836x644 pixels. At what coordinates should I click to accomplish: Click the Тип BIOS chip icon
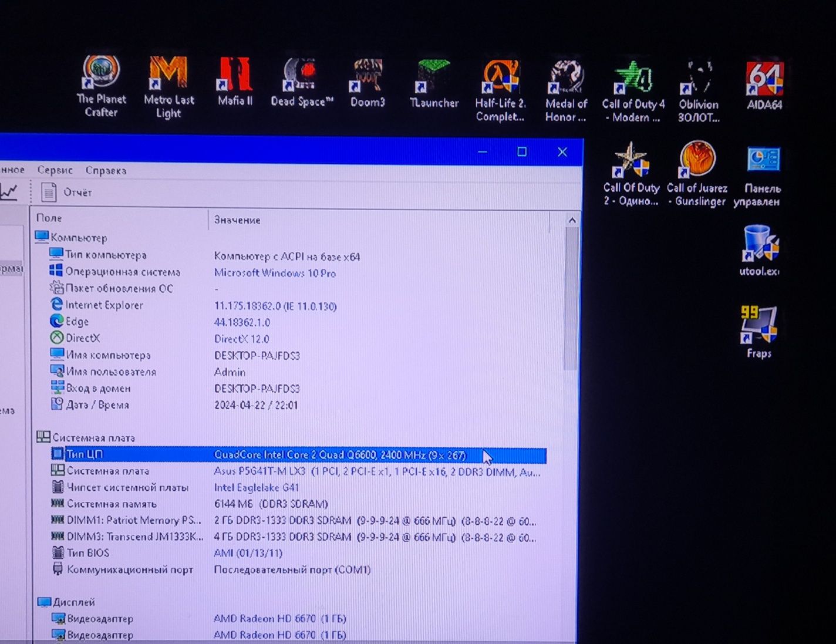tap(58, 552)
